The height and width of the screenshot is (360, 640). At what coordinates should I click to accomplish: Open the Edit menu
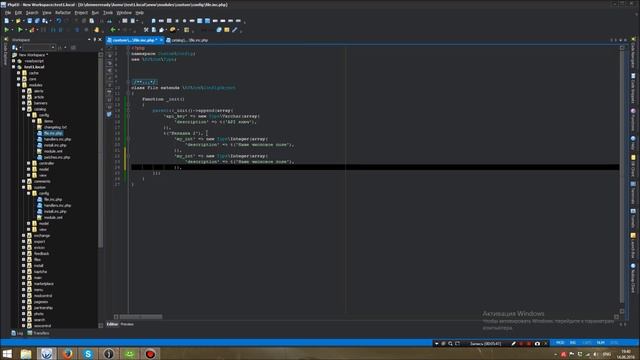[x=19, y=13]
